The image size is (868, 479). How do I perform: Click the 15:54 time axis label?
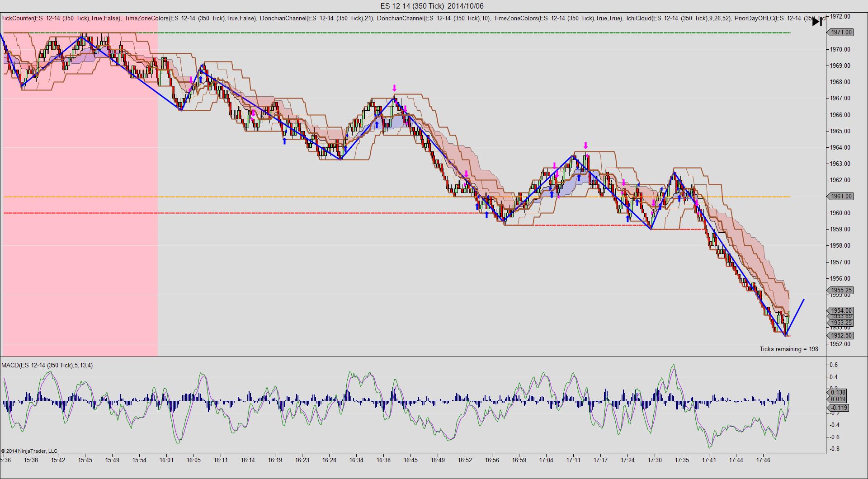(139, 460)
